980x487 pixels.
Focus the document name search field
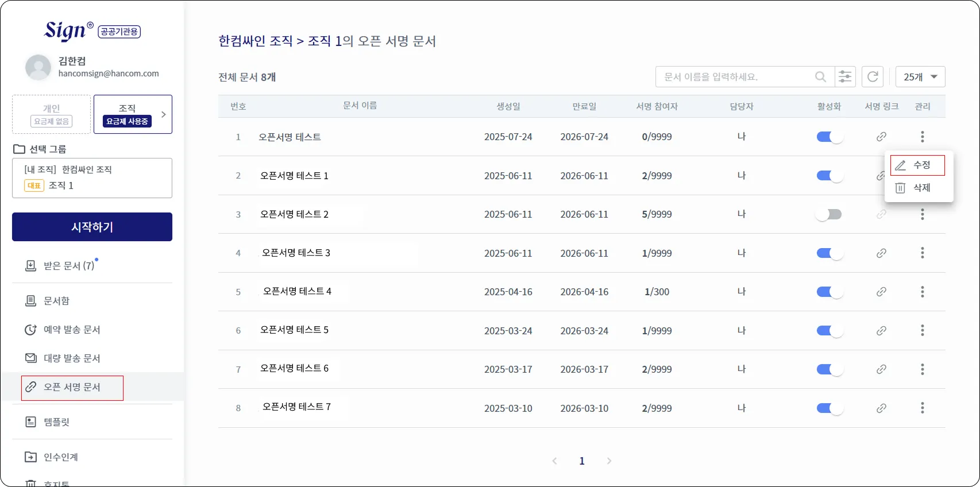[735, 77]
